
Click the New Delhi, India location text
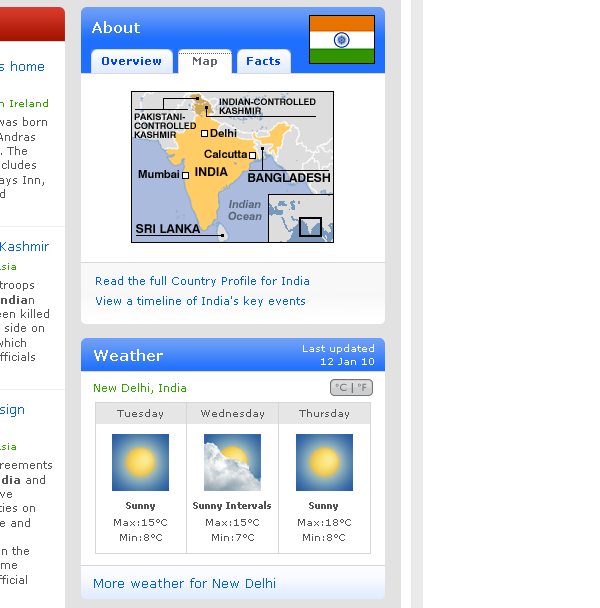140,388
